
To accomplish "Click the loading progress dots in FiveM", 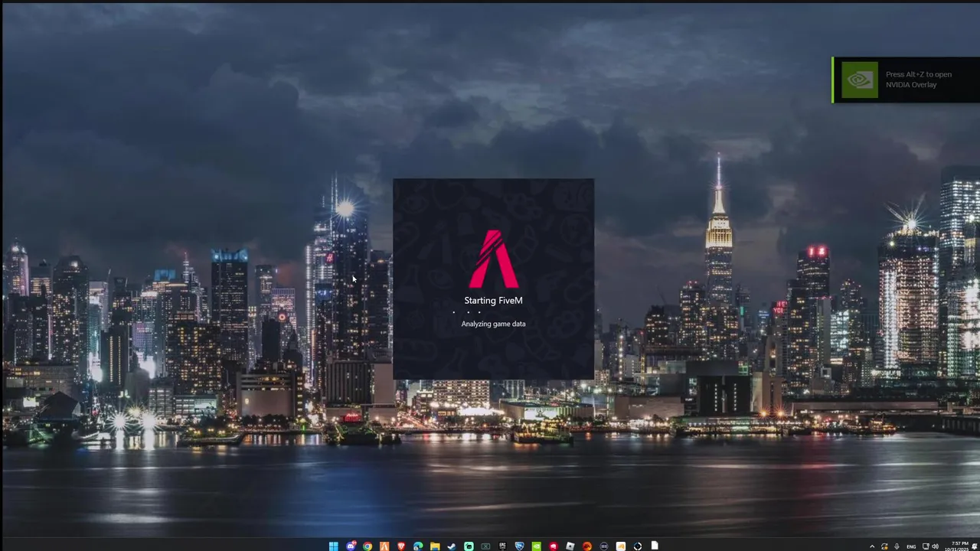I will click(467, 312).
